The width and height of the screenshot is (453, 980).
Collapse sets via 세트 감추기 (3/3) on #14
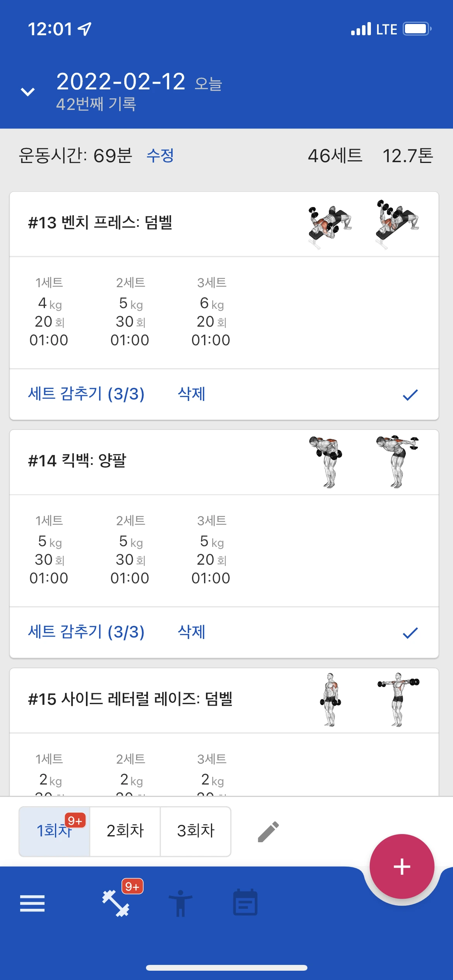click(86, 632)
